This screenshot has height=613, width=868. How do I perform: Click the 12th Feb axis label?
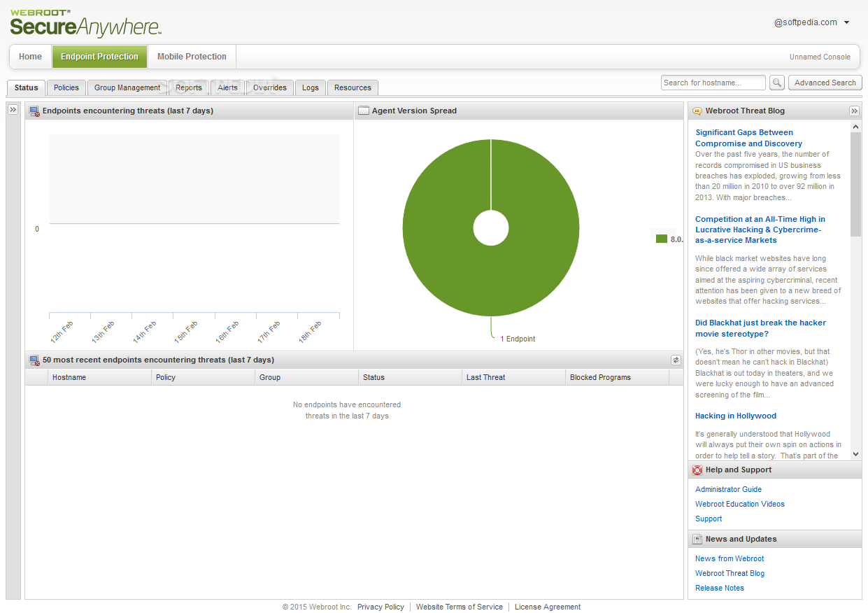62,332
